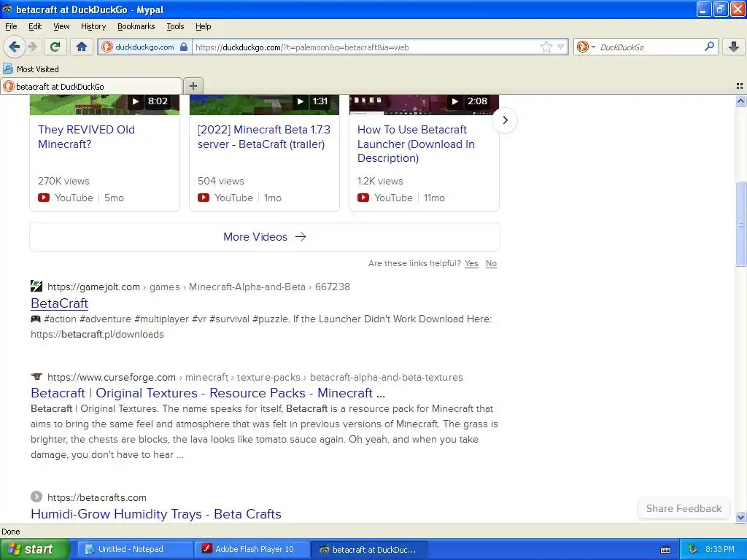Click the More Videos button

tap(265, 237)
